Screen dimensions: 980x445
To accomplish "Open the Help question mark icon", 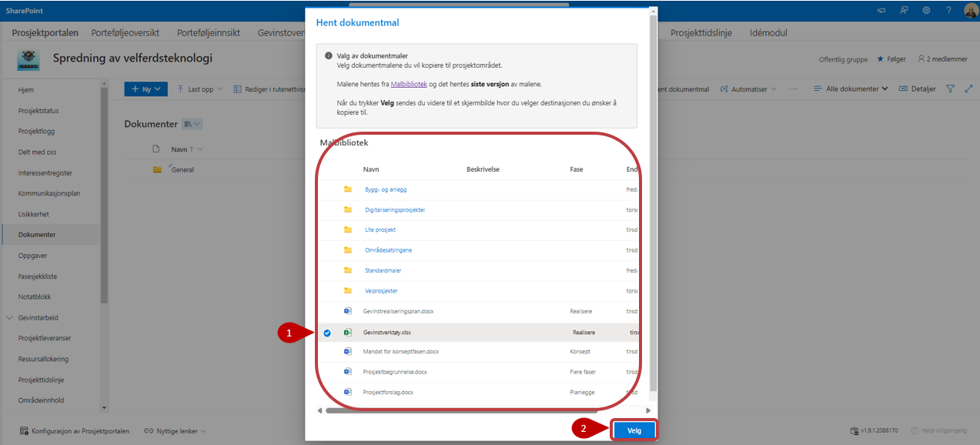I will click(948, 10).
